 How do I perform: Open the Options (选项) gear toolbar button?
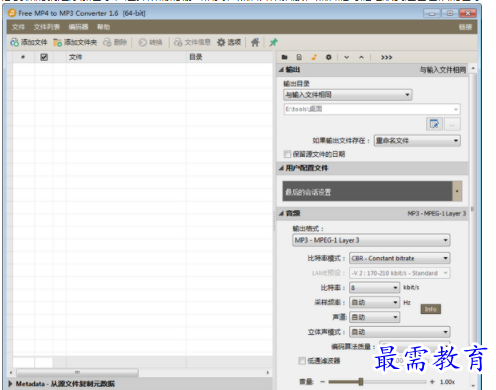click(x=229, y=42)
